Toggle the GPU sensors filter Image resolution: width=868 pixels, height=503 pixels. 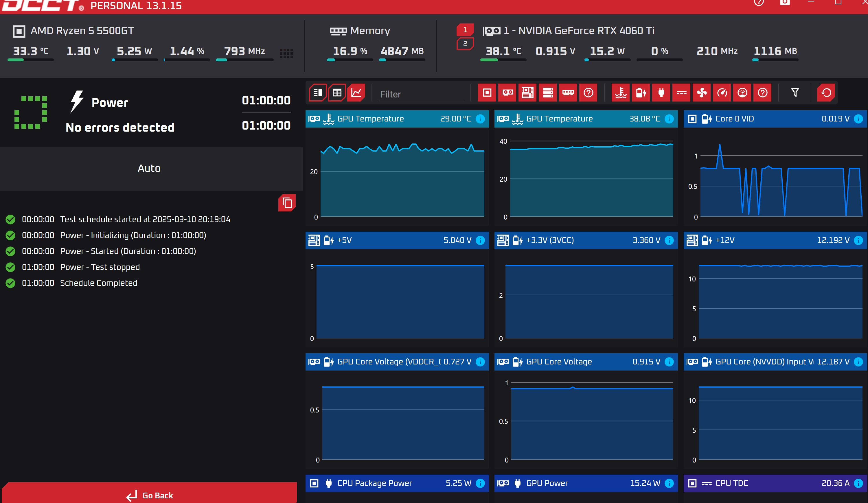click(507, 93)
